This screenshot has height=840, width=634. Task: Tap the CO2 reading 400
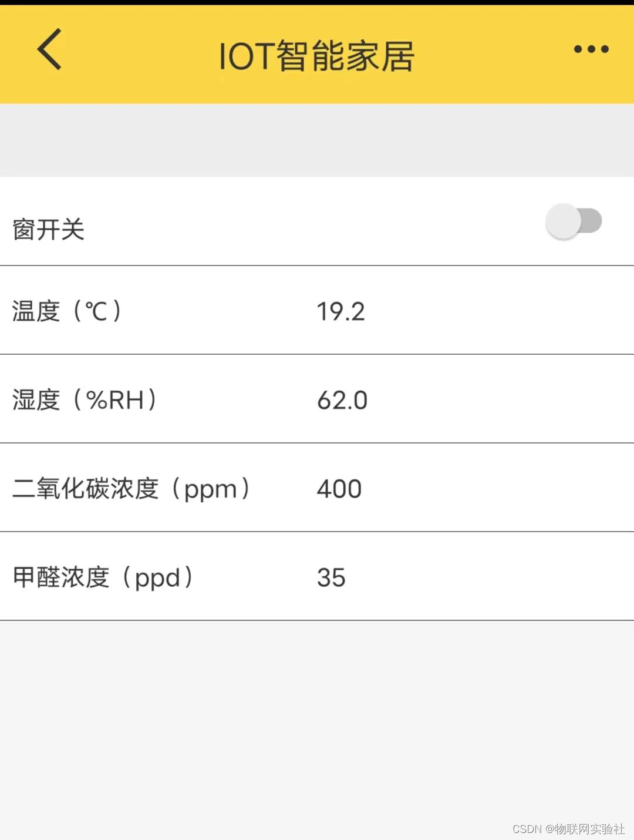[x=339, y=489]
